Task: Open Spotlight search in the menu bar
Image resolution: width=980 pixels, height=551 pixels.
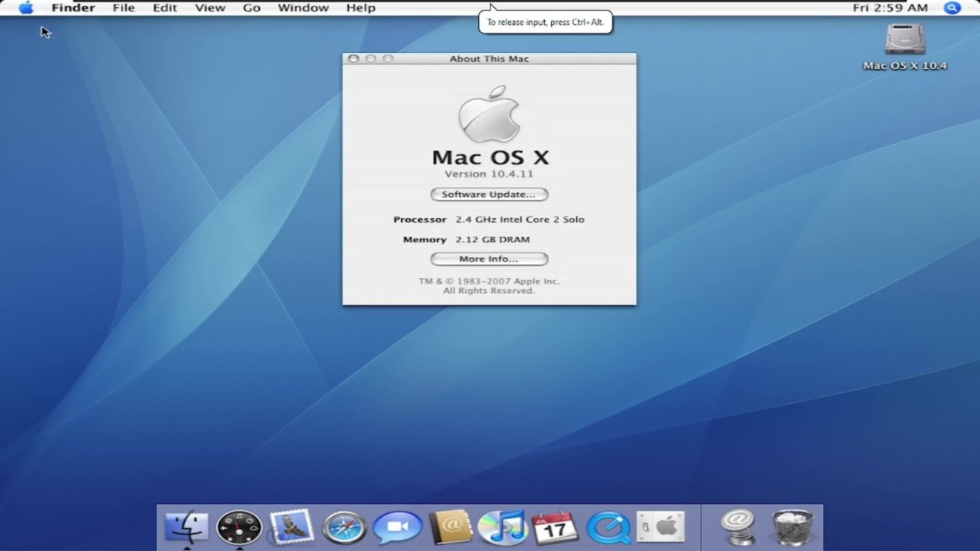Action: (952, 8)
